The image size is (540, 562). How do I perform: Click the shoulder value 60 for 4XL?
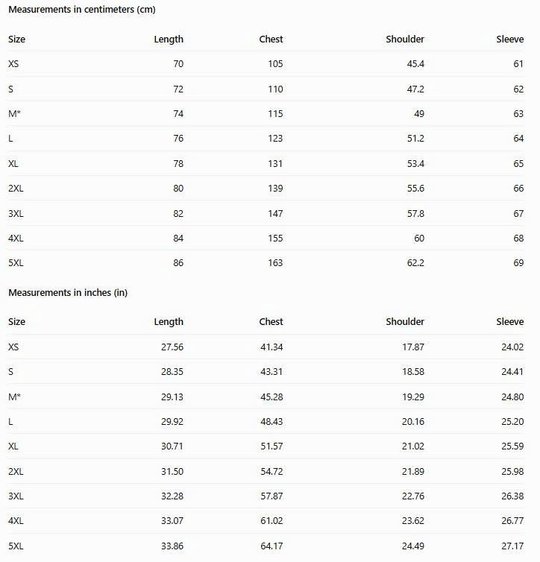[x=419, y=238]
